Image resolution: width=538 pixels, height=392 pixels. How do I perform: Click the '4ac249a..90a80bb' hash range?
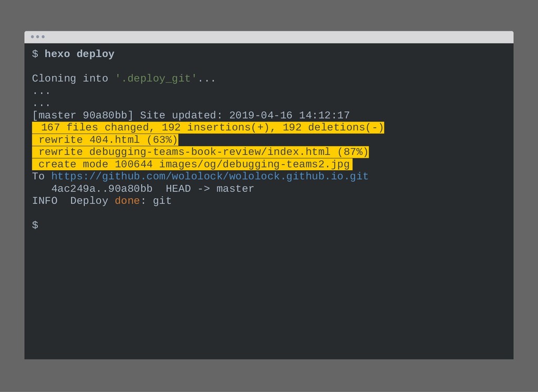tap(102, 189)
